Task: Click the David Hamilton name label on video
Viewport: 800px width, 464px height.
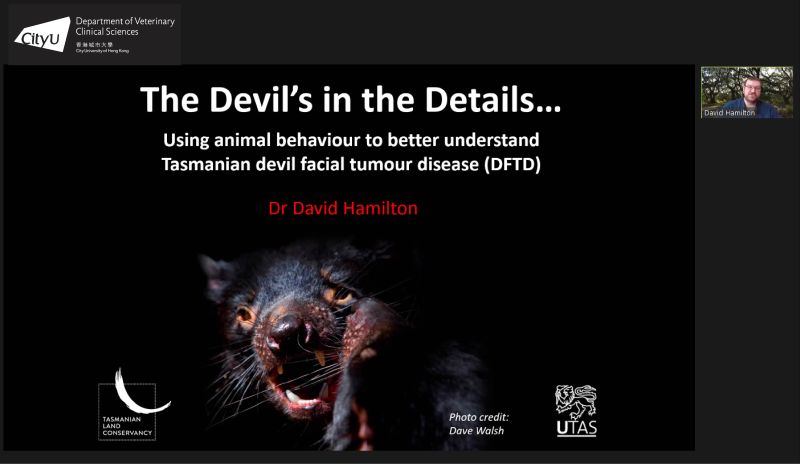Action: 729,113
